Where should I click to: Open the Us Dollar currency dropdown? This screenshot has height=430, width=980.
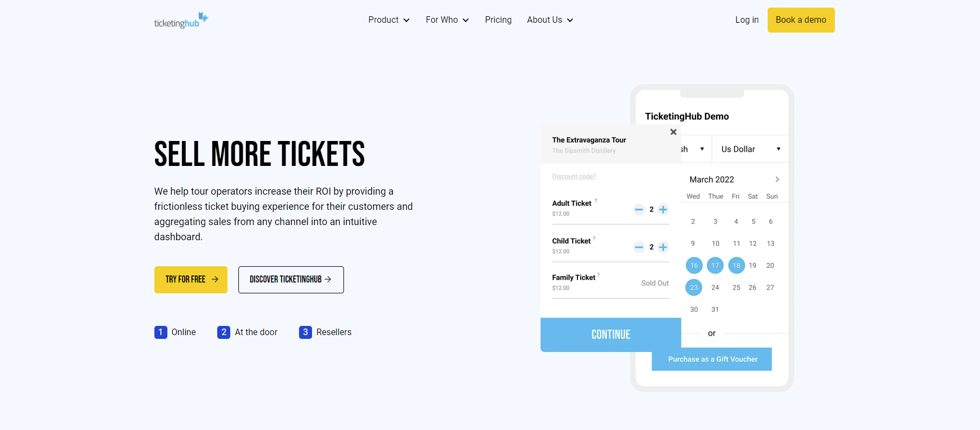750,149
